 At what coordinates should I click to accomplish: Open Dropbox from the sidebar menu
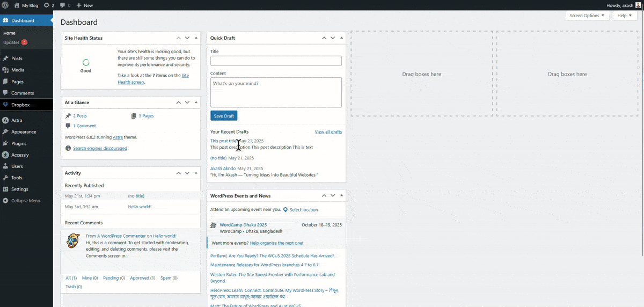coord(20,105)
